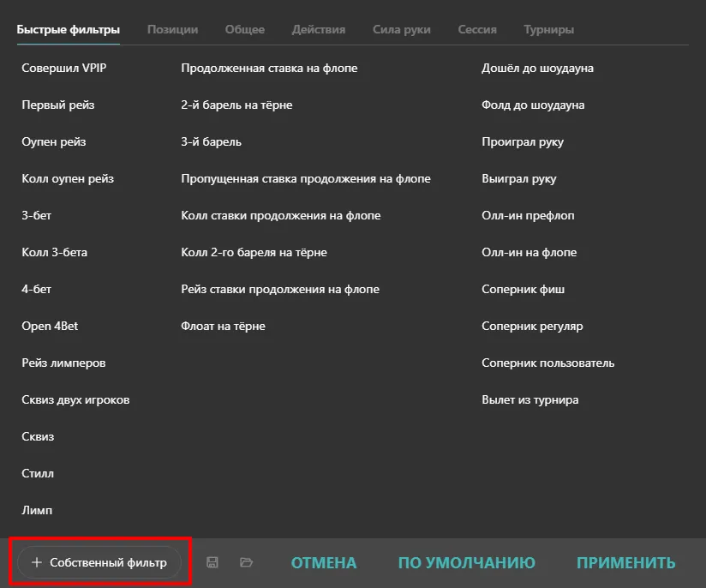Open the Общее tab
The height and width of the screenshot is (588, 706).
click(x=244, y=29)
